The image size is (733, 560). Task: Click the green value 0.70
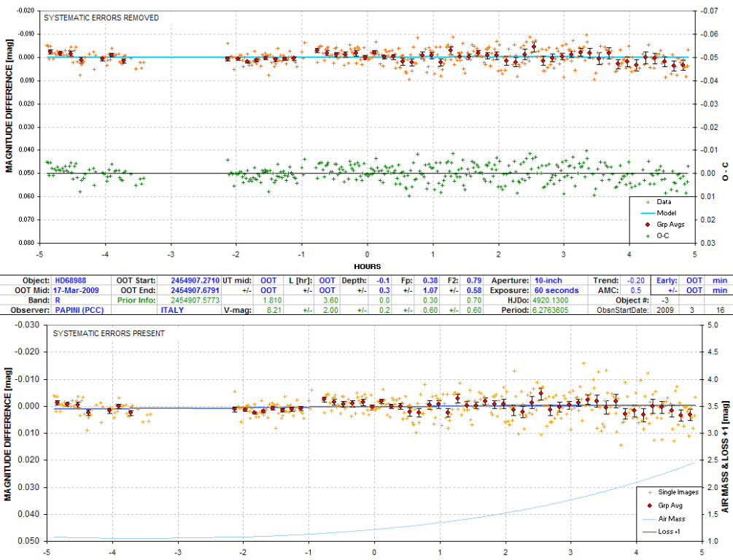click(474, 300)
